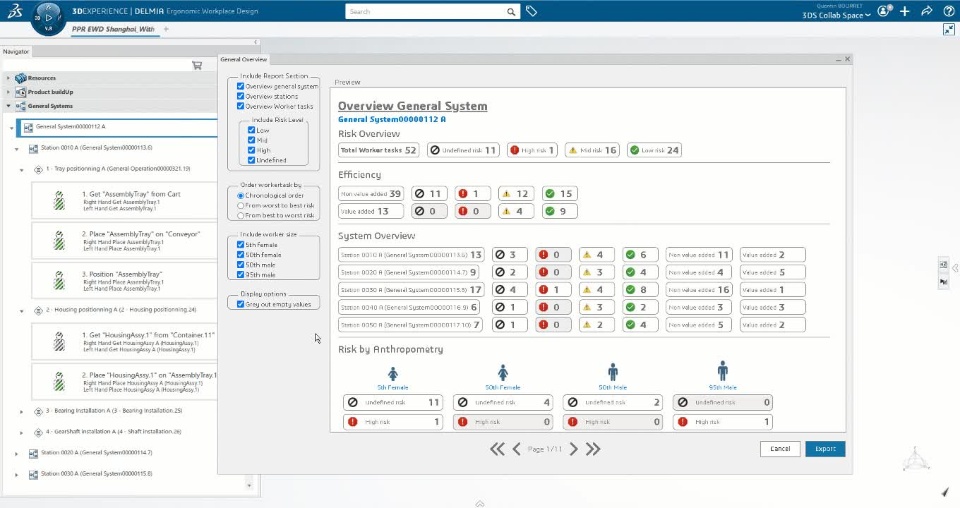The width and height of the screenshot is (960, 508).
Task: Click the 5th Female anthropometry figure icon
Action: [x=392, y=371]
